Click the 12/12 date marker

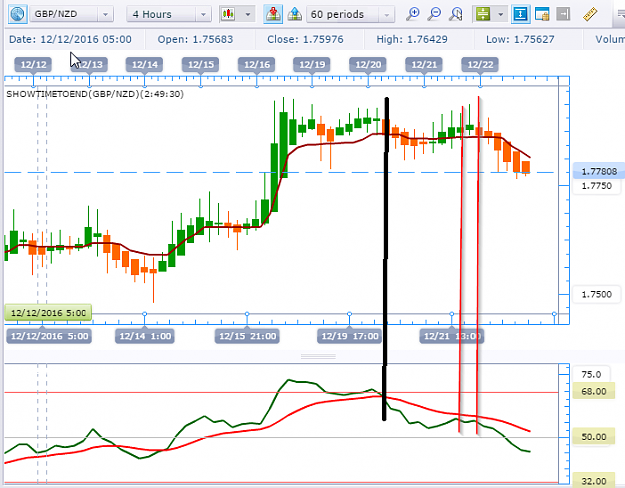[x=33, y=65]
